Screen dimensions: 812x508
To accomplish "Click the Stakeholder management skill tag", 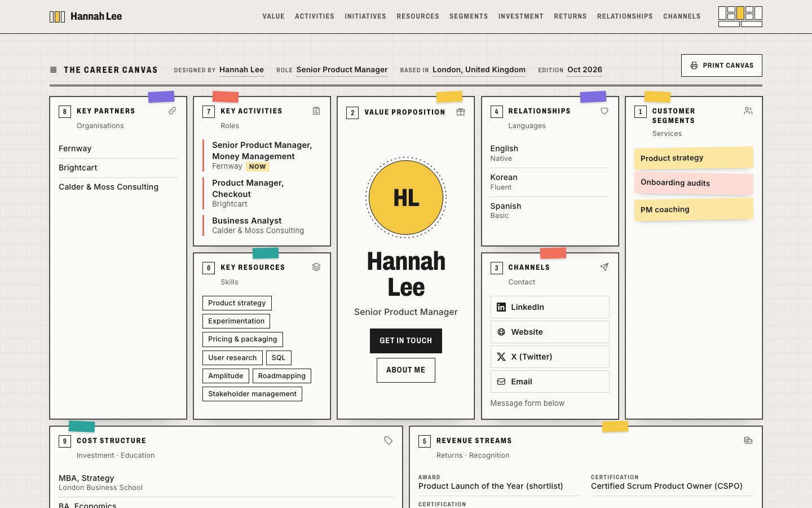I will 252,394.
